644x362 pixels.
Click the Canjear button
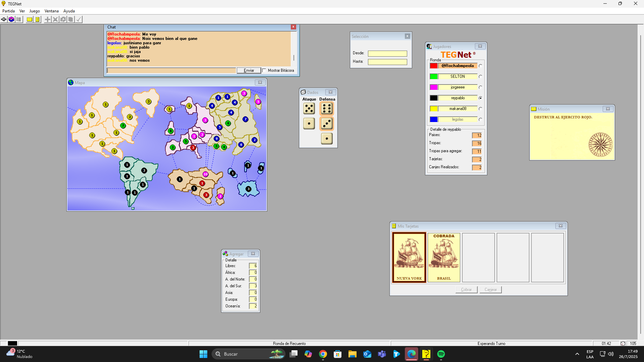click(x=491, y=290)
